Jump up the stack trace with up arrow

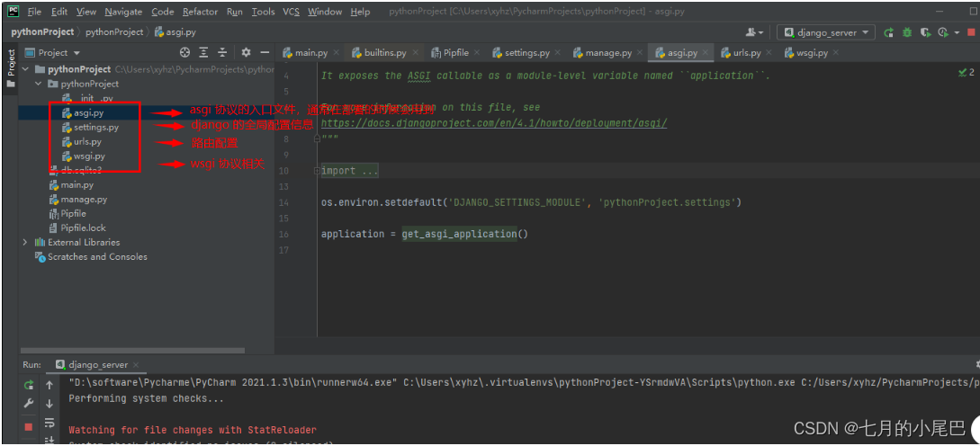(x=49, y=385)
